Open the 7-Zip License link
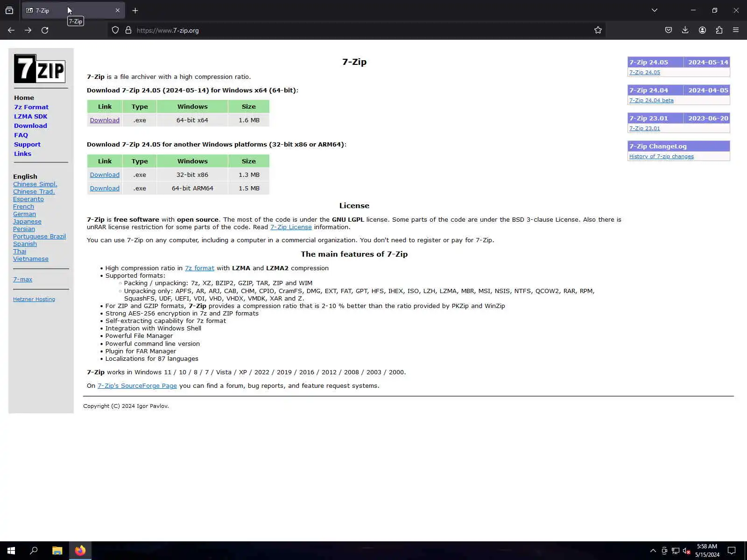The height and width of the screenshot is (560, 747). (x=291, y=227)
